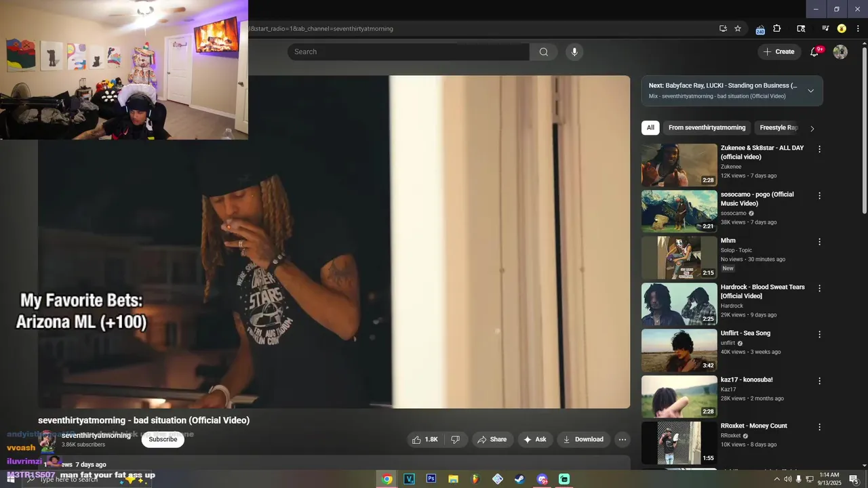Open more options for kaz17 konosuba video
The image size is (868, 488).
coord(819,381)
